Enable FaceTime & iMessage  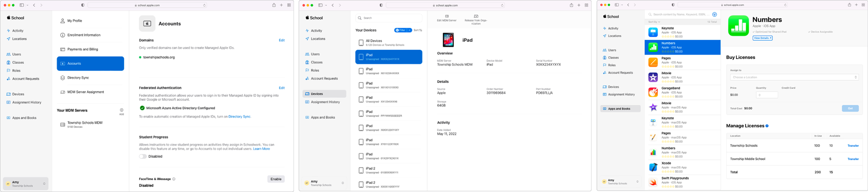coord(276,179)
